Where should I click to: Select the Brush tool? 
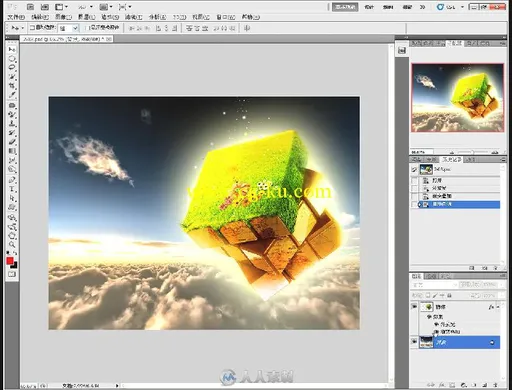(12, 115)
